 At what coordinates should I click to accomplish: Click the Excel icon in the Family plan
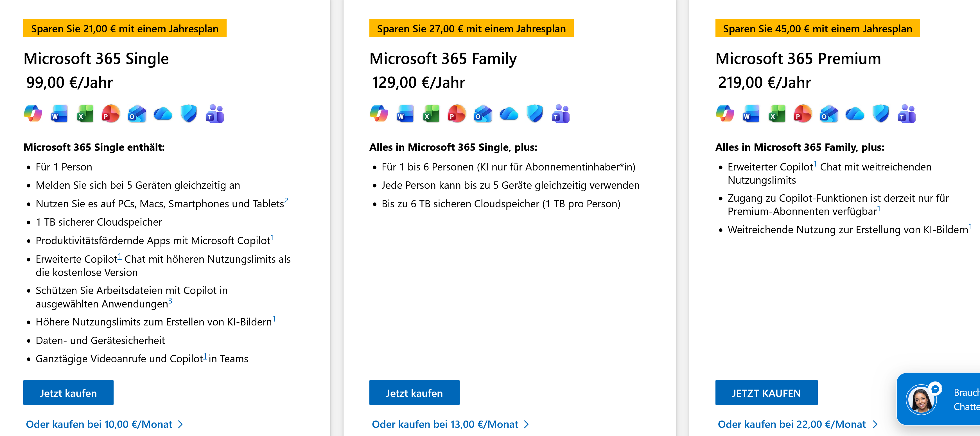click(431, 113)
